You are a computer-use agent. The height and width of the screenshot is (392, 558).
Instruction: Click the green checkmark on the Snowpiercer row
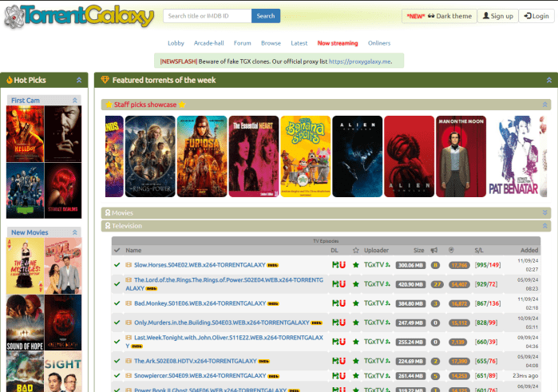tap(117, 375)
